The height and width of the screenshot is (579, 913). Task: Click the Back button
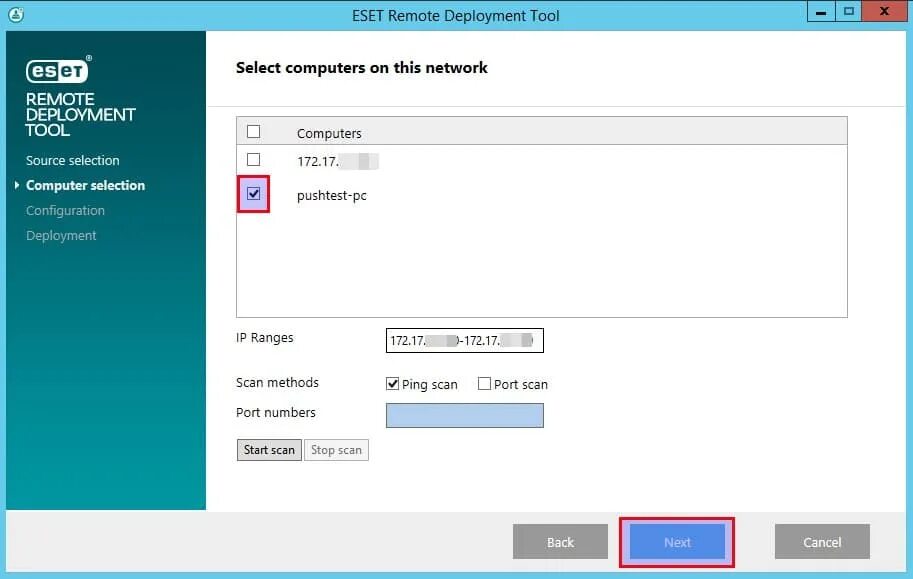click(x=560, y=542)
